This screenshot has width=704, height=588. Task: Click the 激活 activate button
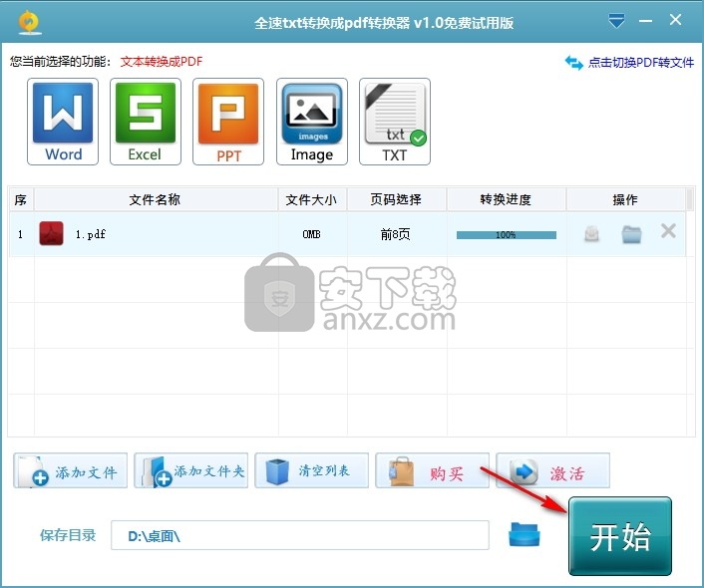coord(553,470)
